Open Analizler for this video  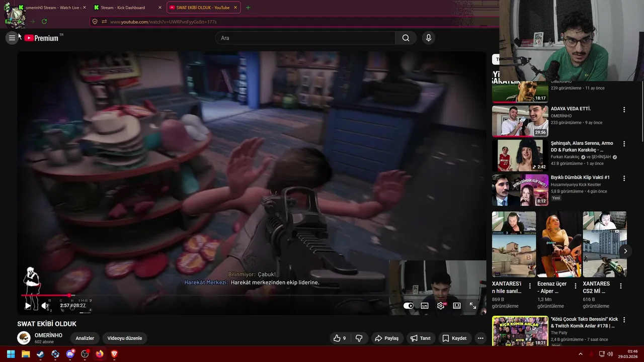coord(85,338)
